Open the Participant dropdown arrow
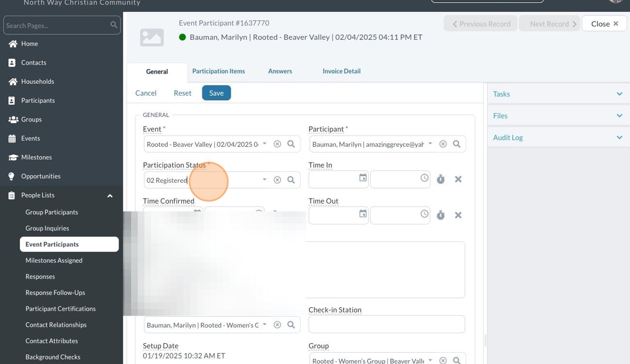This screenshot has width=630, height=364. (430, 143)
